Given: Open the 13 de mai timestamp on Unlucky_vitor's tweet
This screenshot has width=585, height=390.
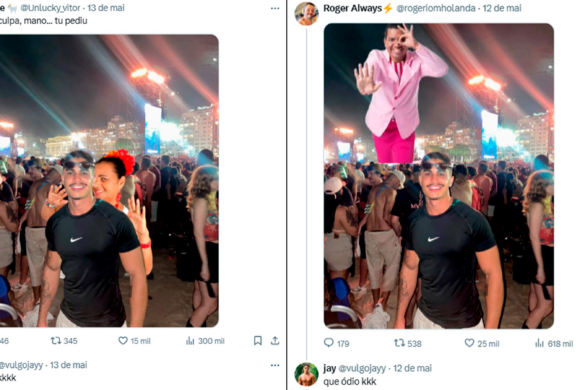Looking at the screenshot, I should click(x=106, y=7).
